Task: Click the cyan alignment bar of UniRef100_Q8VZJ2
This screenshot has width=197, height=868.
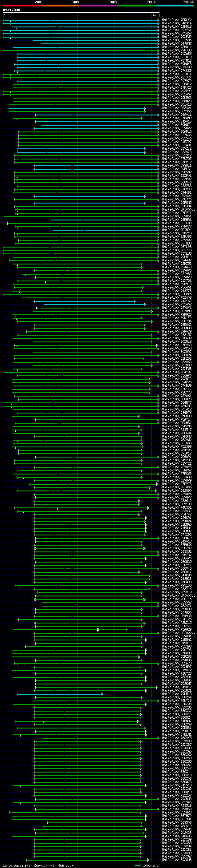Action: click(82, 149)
